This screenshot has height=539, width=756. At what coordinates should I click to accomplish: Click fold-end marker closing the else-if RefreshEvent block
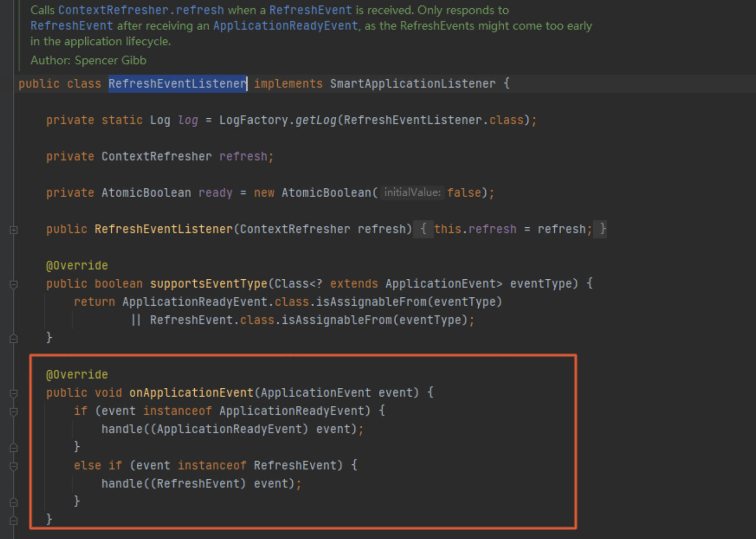[x=14, y=502]
